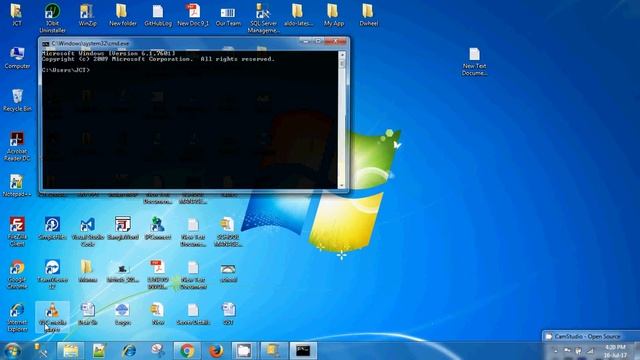Image resolution: width=640 pixels, height=360 pixels.
Task: Launch Acrobat Reader DC shortcut
Action: (x=17, y=146)
